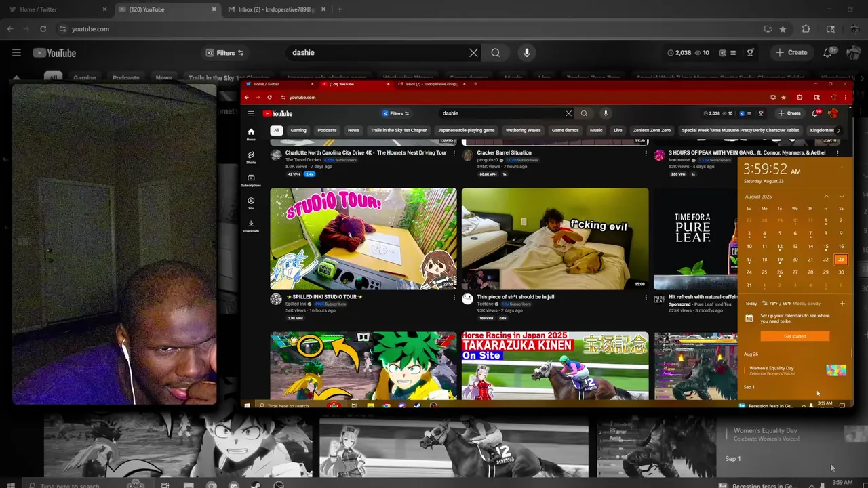Image resolution: width=868 pixels, height=488 pixels.
Task: Open options for Cracker Barrel Situation video
Action: tap(645, 153)
